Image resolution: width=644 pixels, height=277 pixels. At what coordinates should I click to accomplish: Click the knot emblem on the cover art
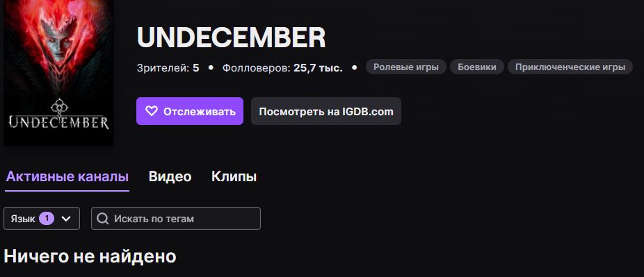click(59, 108)
